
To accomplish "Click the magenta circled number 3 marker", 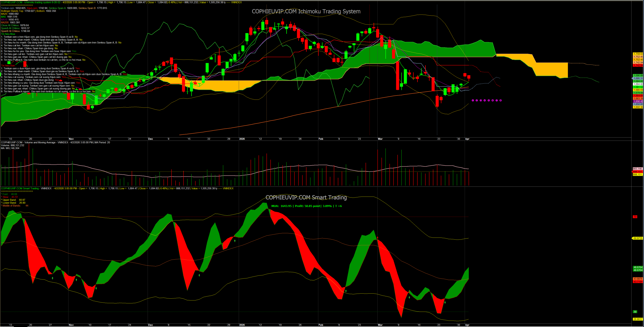I will pos(481,101).
